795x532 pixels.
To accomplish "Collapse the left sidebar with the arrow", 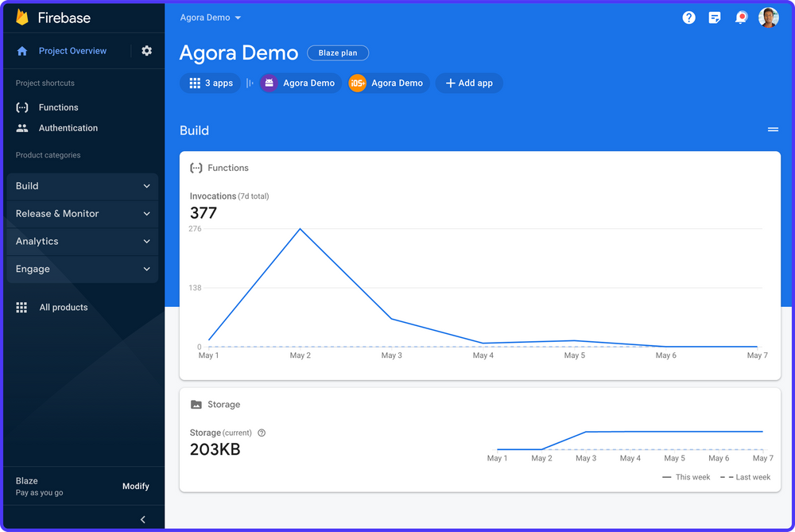I will [142, 518].
